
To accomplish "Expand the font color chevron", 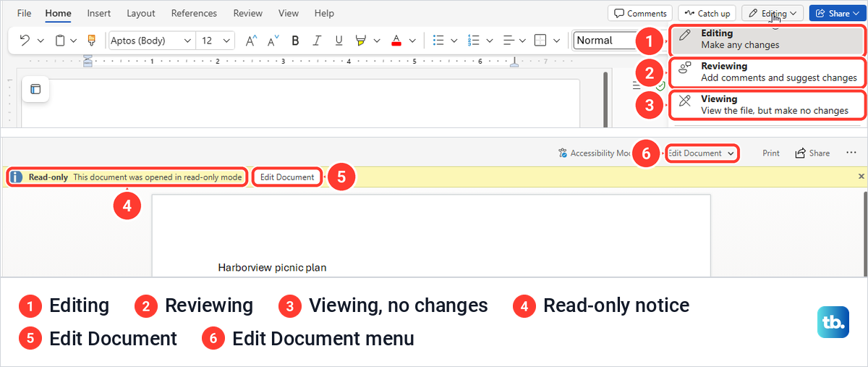I will 412,41.
